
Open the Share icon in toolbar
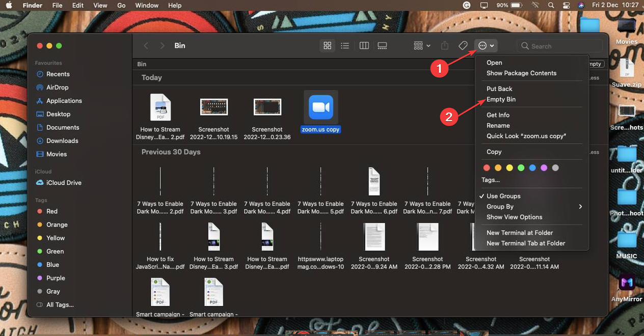tap(444, 45)
